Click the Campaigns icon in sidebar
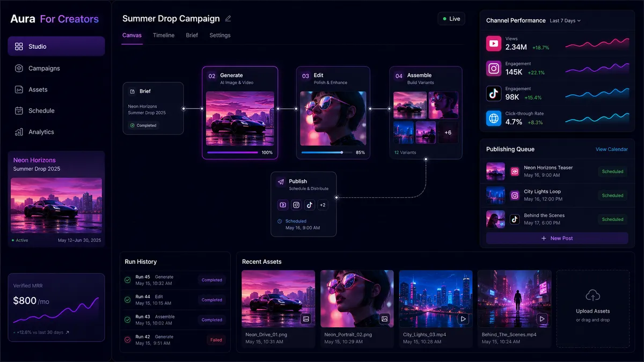 coord(19,68)
